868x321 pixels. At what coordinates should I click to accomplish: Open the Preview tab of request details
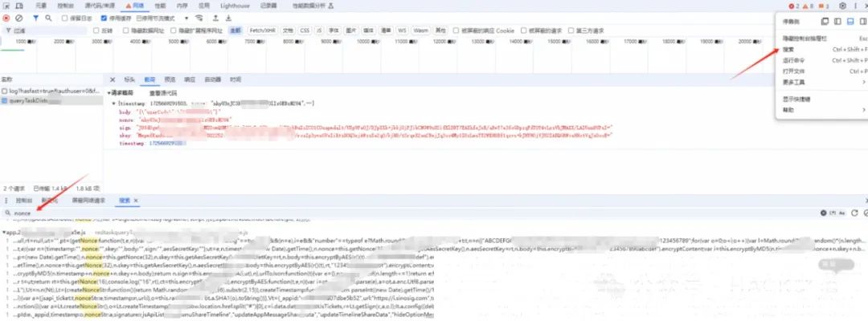coord(170,79)
